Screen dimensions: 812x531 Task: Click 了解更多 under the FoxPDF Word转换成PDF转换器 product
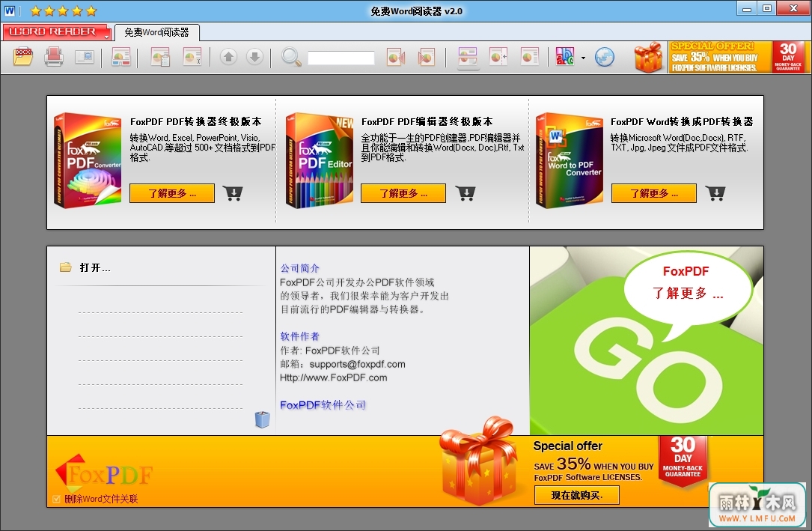tap(654, 193)
